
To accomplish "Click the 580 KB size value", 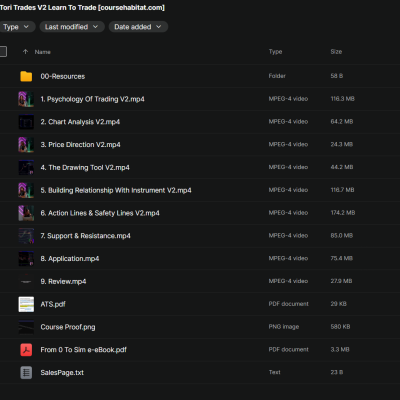I will pos(340,327).
